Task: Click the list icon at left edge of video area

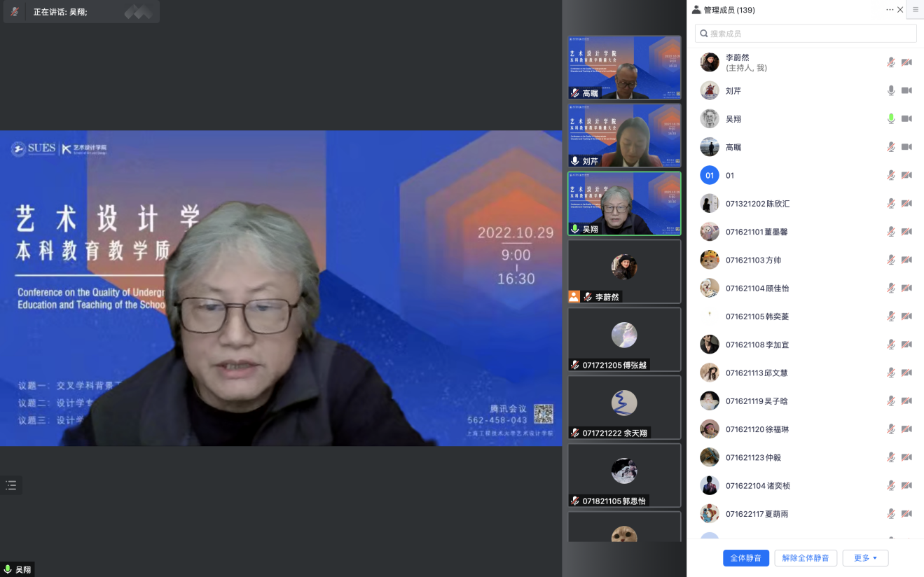Action: pyautogui.click(x=11, y=485)
